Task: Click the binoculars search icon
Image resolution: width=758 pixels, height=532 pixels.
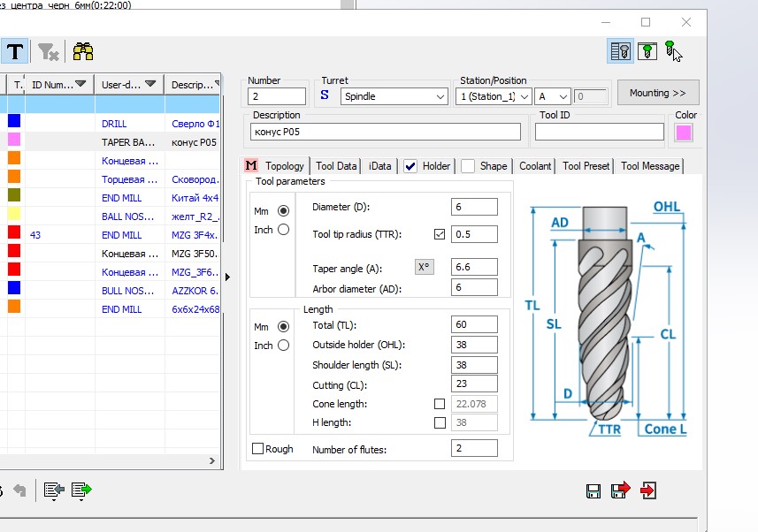Action: click(83, 51)
